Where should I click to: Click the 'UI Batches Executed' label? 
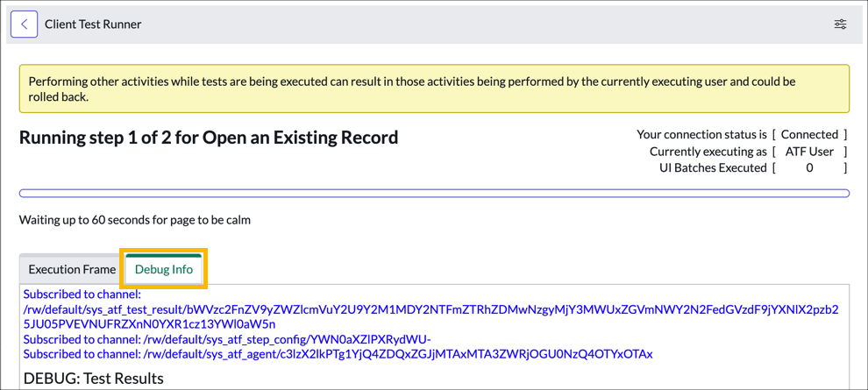coord(713,168)
